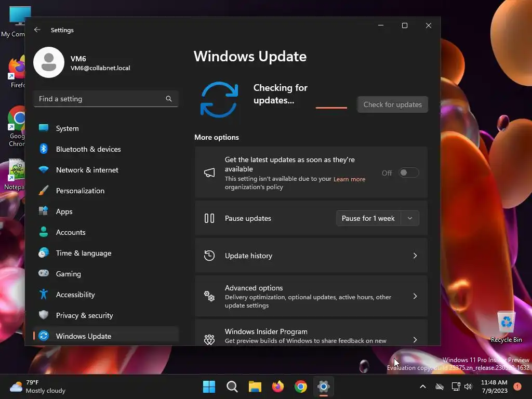The width and height of the screenshot is (532, 399).
Task: Click the Personalization paintbrush icon
Action: pyautogui.click(x=44, y=190)
